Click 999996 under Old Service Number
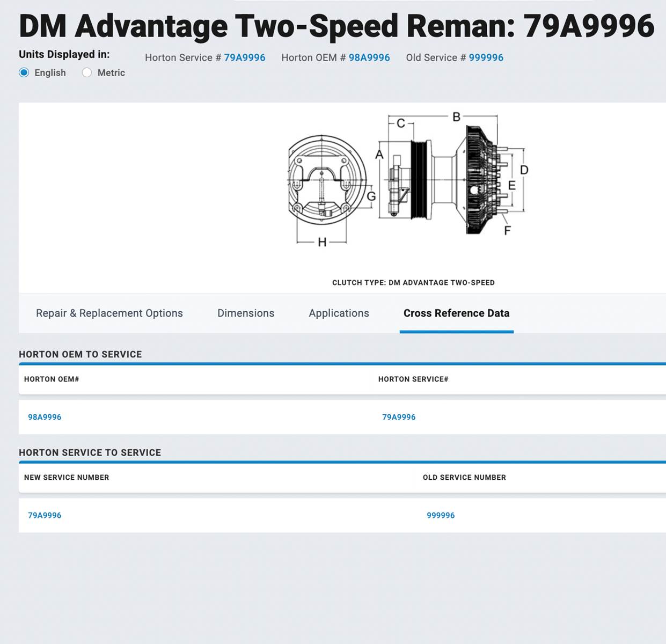This screenshot has height=644, width=666. click(441, 515)
